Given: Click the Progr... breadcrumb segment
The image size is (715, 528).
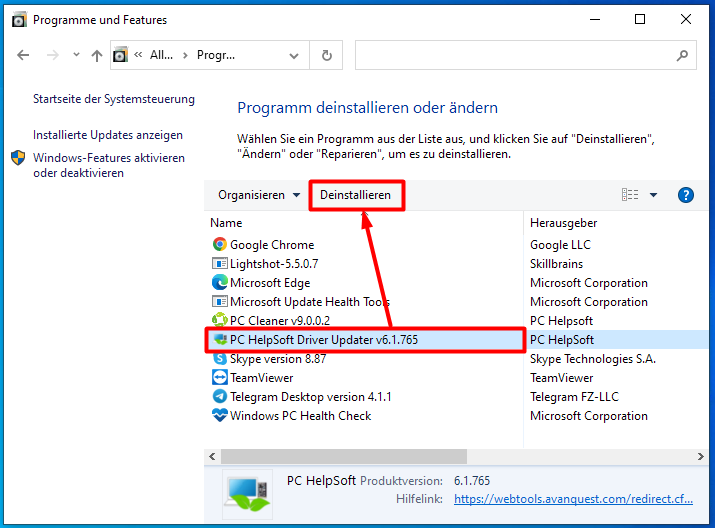Looking at the screenshot, I should 216,55.
